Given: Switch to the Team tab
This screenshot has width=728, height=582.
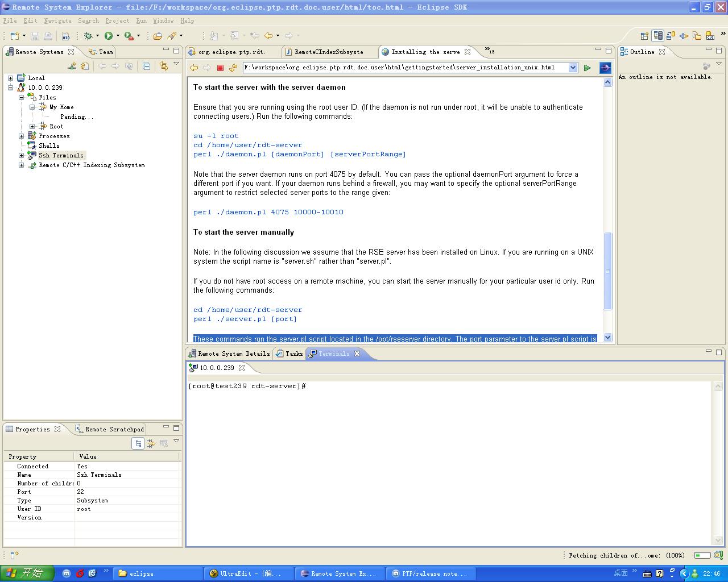Looking at the screenshot, I should 101,52.
